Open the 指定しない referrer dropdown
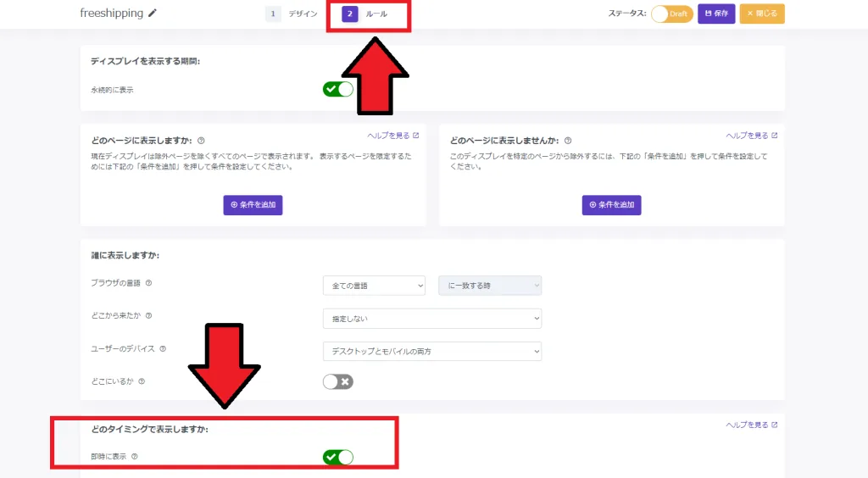The image size is (868, 478). pyautogui.click(x=432, y=319)
